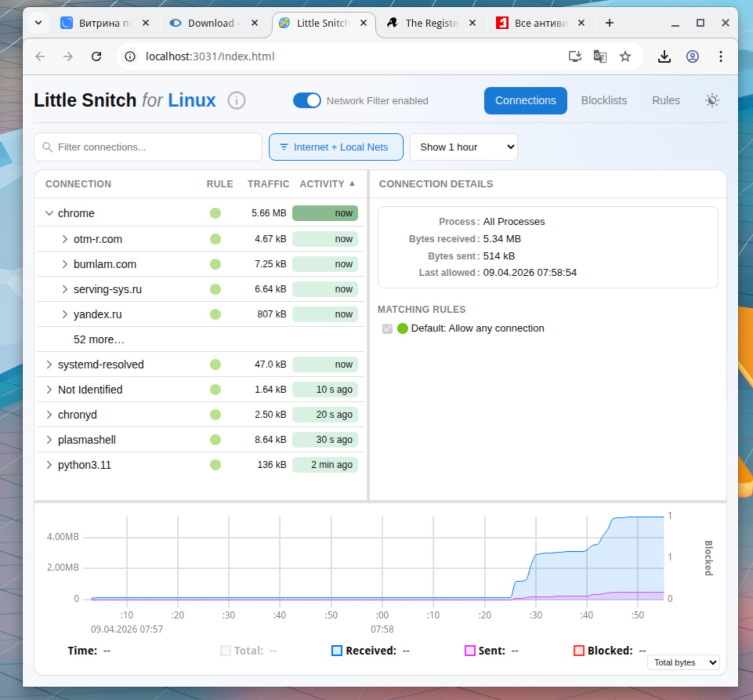The image size is (753, 700).
Task: Open the Total bytes chart dropdown
Action: pos(683,662)
